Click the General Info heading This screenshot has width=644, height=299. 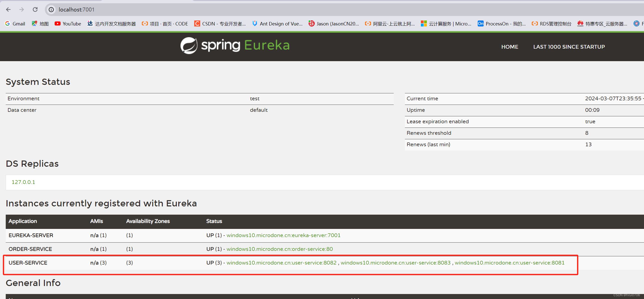(x=33, y=283)
